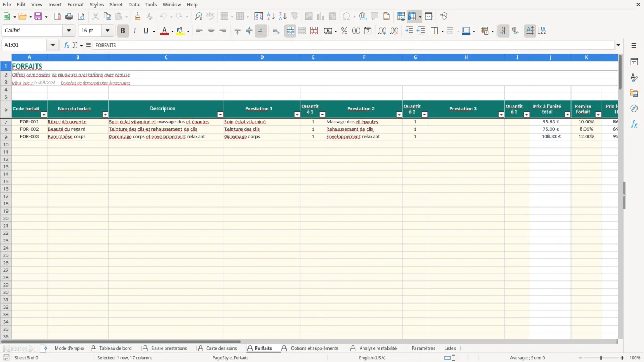The height and width of the screenshot is (362, 644).
Task: Click Clone Formatting paintbrush icon
Action: click(x=138, y=17)
